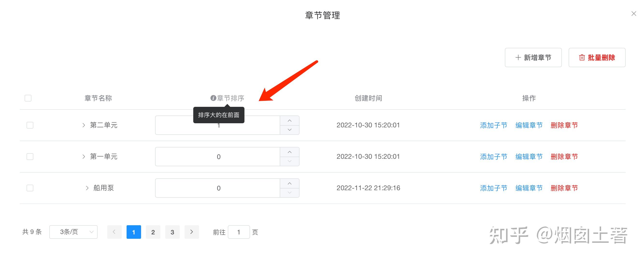
Task: Click 删除章节 for 第一单元
Action: (564, 157)
